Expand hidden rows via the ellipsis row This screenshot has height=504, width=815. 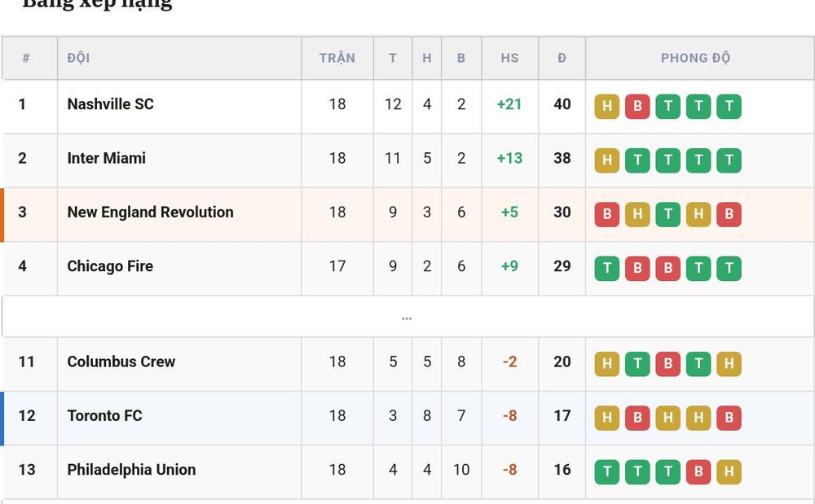point(407,318)
